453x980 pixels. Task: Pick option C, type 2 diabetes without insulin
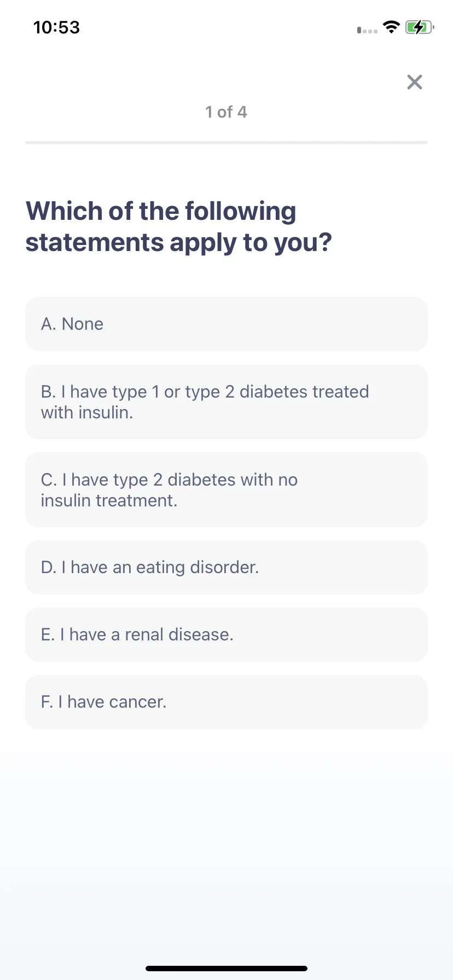226,489
